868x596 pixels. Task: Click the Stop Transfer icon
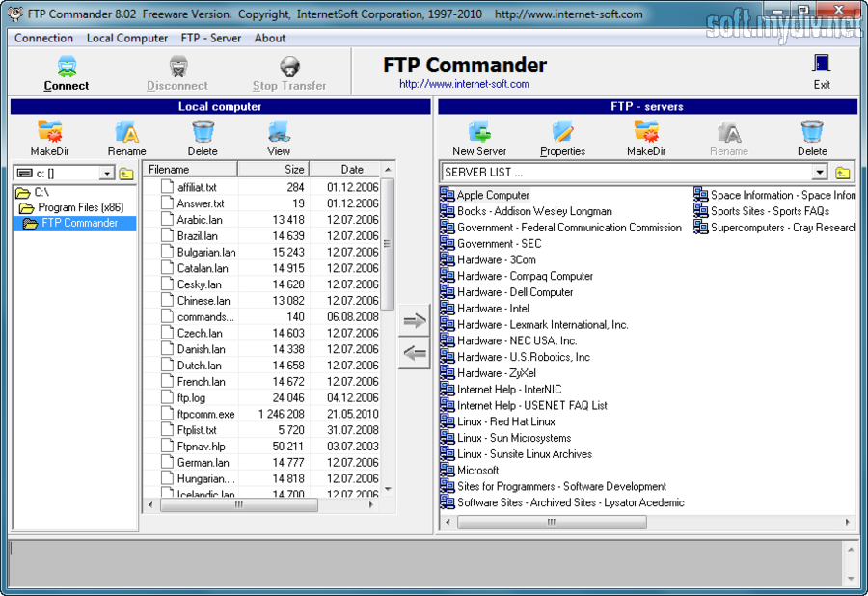(x=289, y=67)
